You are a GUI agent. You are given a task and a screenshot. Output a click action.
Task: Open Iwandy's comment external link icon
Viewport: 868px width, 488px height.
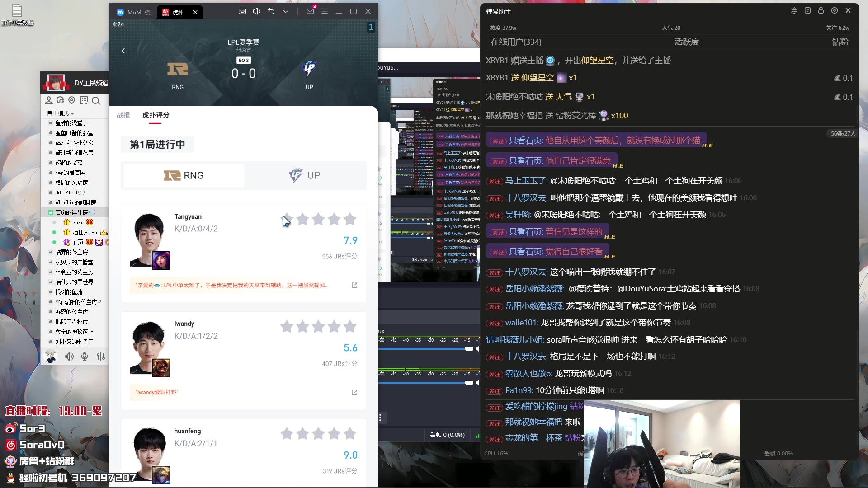[354, 393]
